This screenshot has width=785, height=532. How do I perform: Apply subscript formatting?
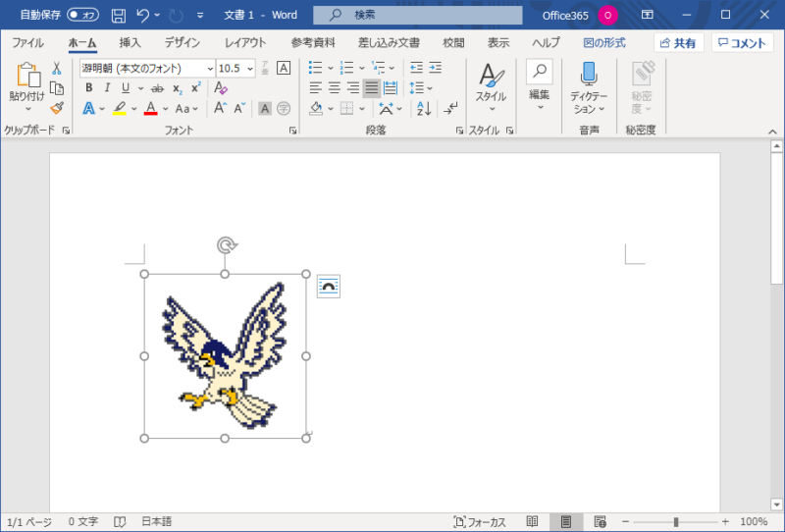(178, 88)
